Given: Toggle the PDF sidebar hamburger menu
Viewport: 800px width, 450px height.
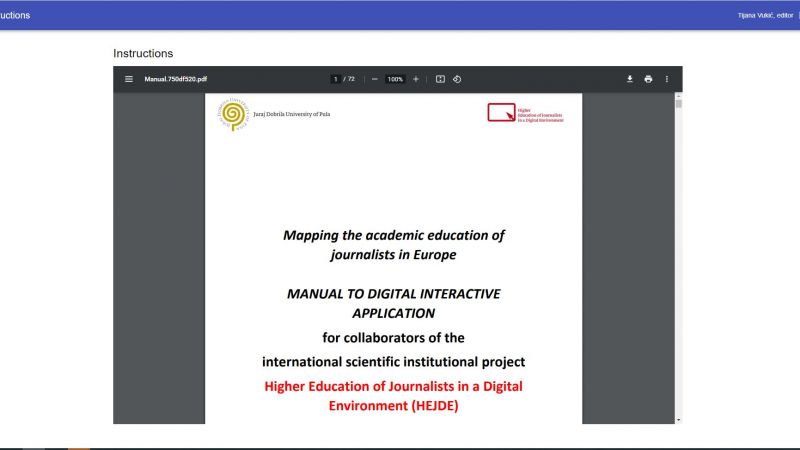Looking at the screenshot, I should (x=128, y=79).
